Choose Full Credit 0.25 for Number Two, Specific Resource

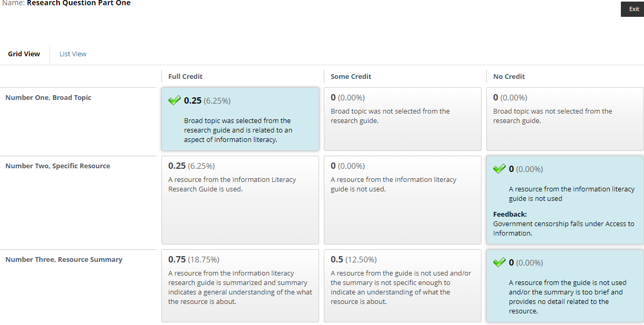(x=240, y=200)
